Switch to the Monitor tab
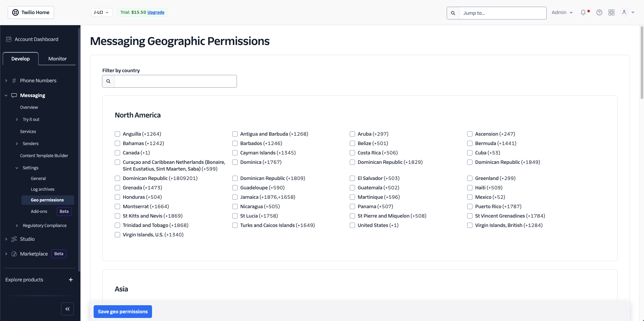 point(57,59)
